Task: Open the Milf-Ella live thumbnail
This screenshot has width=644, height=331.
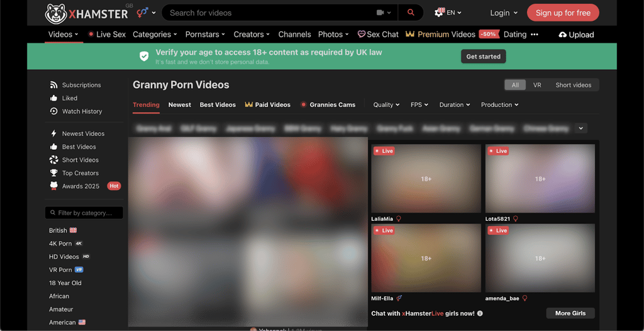Action: click(426, 258)
